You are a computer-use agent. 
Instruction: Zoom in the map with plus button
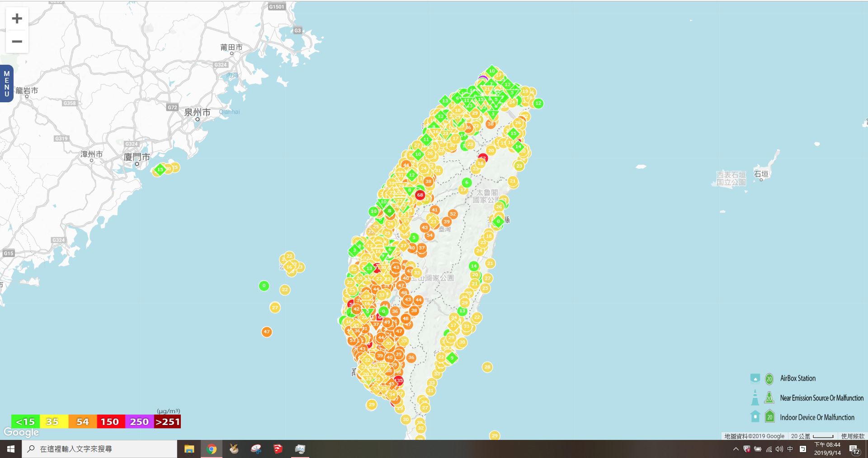17,19
